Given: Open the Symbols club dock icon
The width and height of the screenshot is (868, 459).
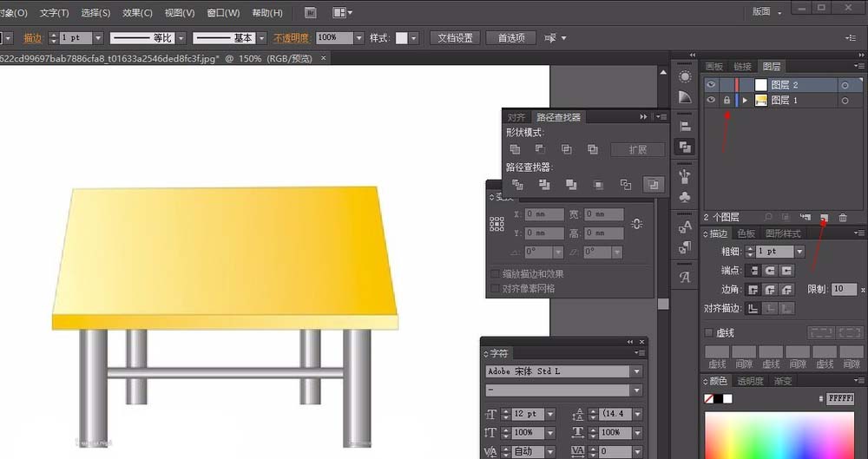Looking at the screenshot, I should tap(686, 197).
